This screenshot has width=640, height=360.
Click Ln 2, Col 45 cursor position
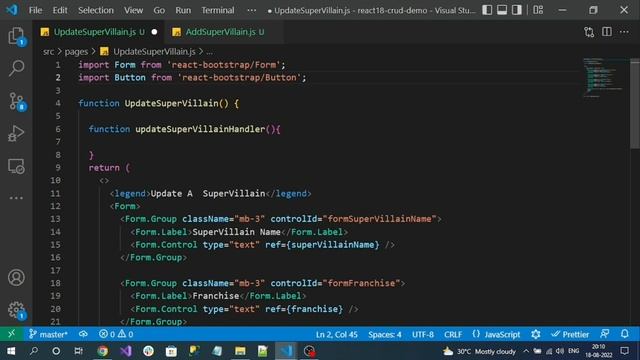(x=337, y=334)
